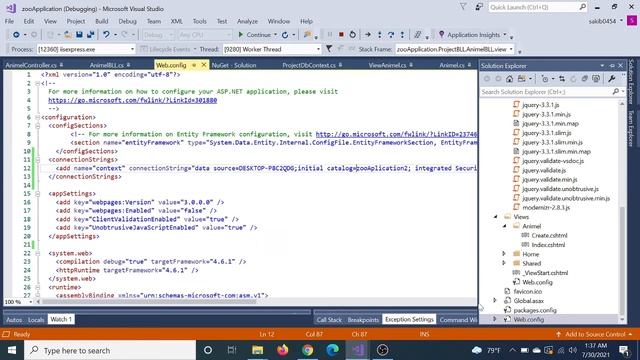This screenshot has height=360, width=640.
Task: Open the Breakpoints tab
Action: click(363, 320)
